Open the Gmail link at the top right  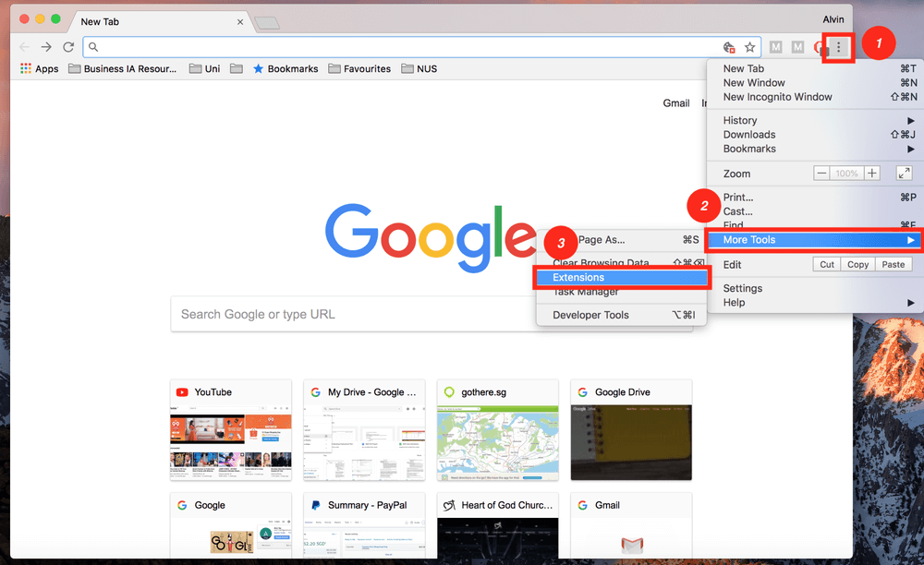click(676, 102)
